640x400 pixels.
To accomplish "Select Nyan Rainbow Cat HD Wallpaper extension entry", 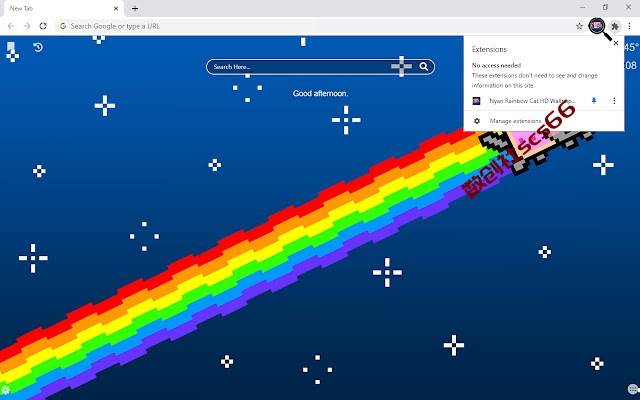I will 533,101.
